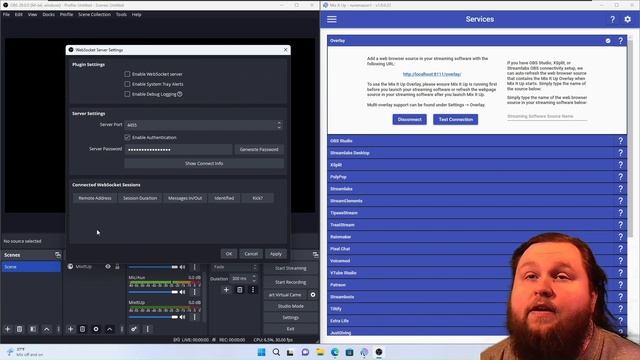Adjust the Mic/Aux volume slider
Screen dimensions: 640x360
pos(153,292)
